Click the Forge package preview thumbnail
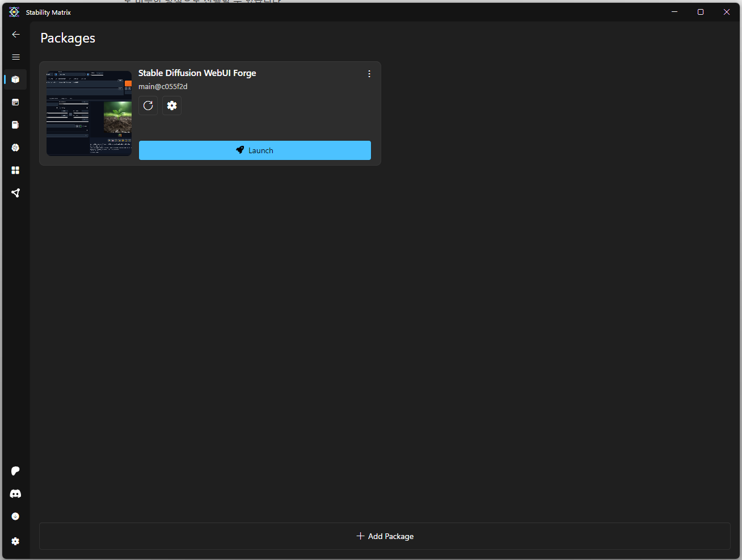 [x=89, y=113]
